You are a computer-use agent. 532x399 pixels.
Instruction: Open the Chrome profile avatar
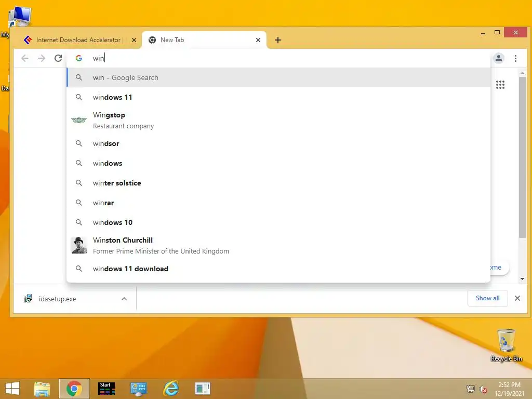point(498,58)
